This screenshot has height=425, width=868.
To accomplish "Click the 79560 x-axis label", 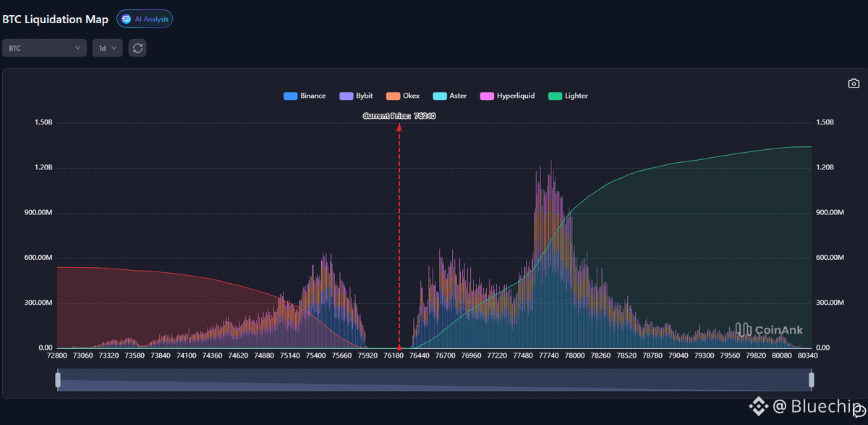I will tap(730, 355).
